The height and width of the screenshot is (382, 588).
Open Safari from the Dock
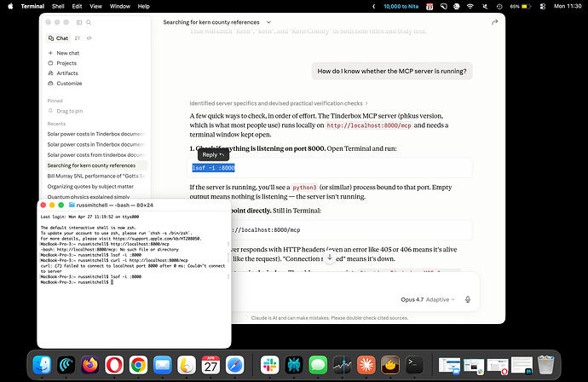234,365
